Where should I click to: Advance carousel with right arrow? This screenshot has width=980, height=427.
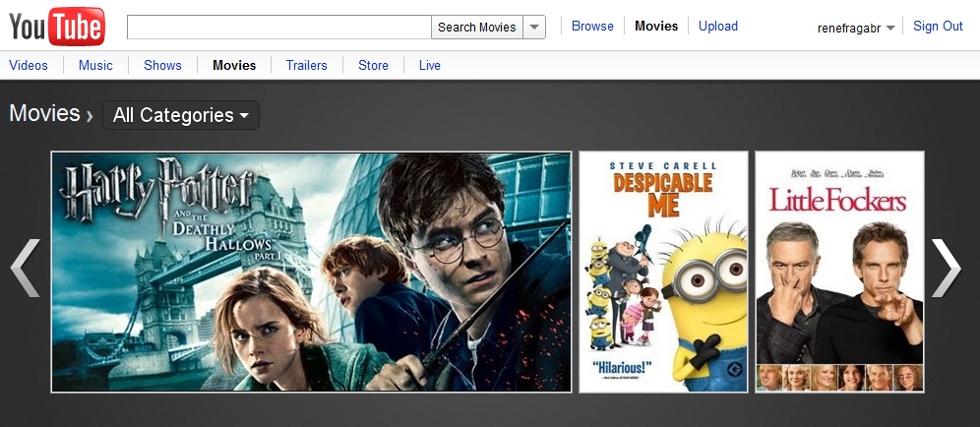point(946,268)
